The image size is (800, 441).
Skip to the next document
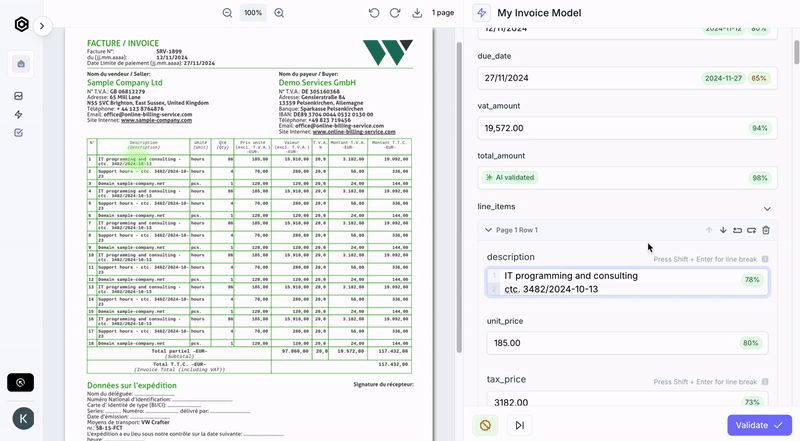click(x=519, y=425)
